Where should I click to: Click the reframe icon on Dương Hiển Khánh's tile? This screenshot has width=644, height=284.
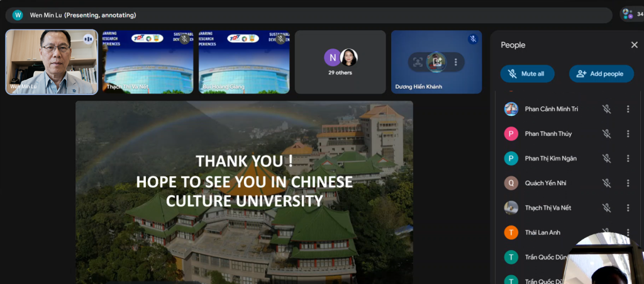[x=418, y=62]
